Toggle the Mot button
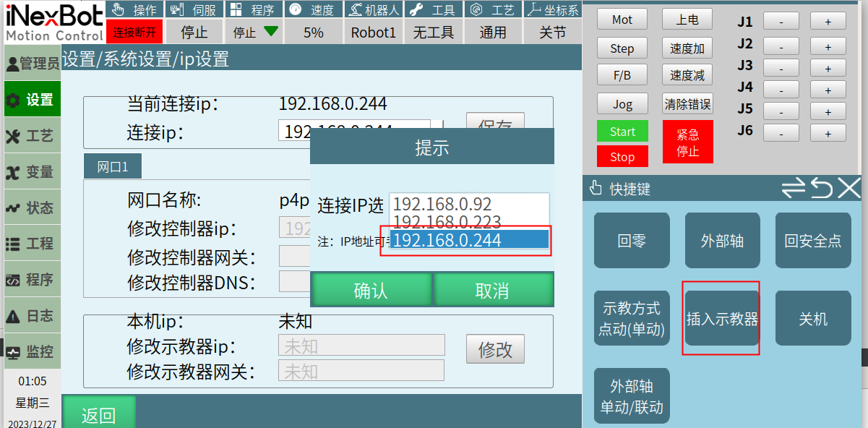The height and width of the screenshot is (428, 868). click(x=622, y=20)
